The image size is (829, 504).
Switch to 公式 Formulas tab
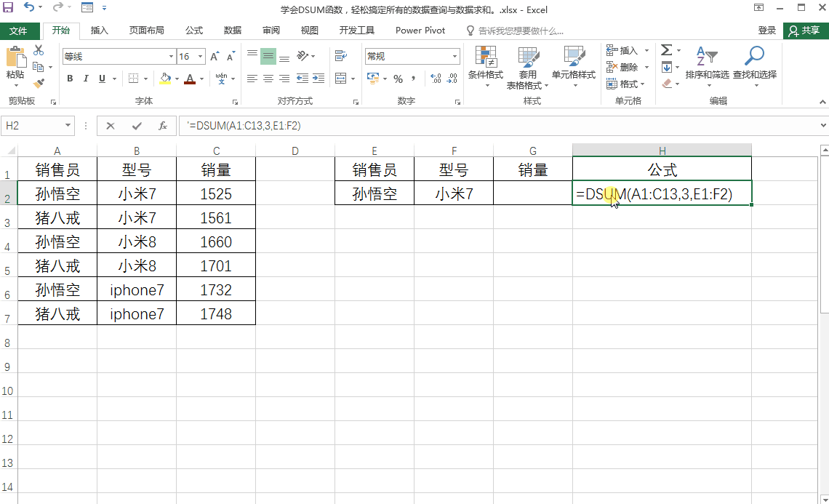194,31
